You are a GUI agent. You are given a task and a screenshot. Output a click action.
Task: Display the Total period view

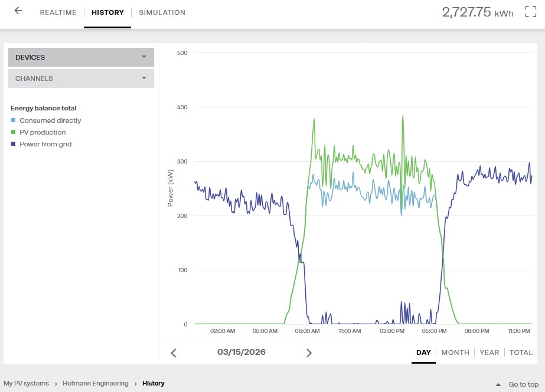click(x=521, y=352)
